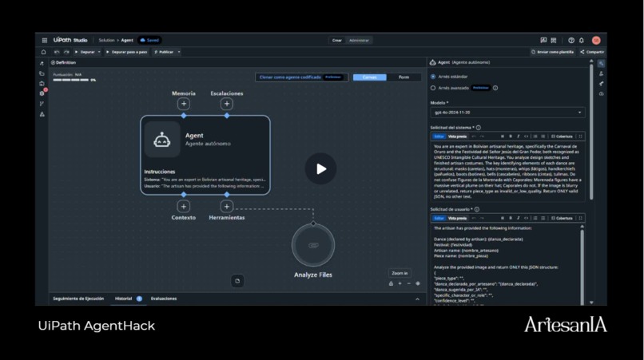644x360 pixels.
Task: Open the folder icon in left sidebar
Action: [x=42, y=73]
